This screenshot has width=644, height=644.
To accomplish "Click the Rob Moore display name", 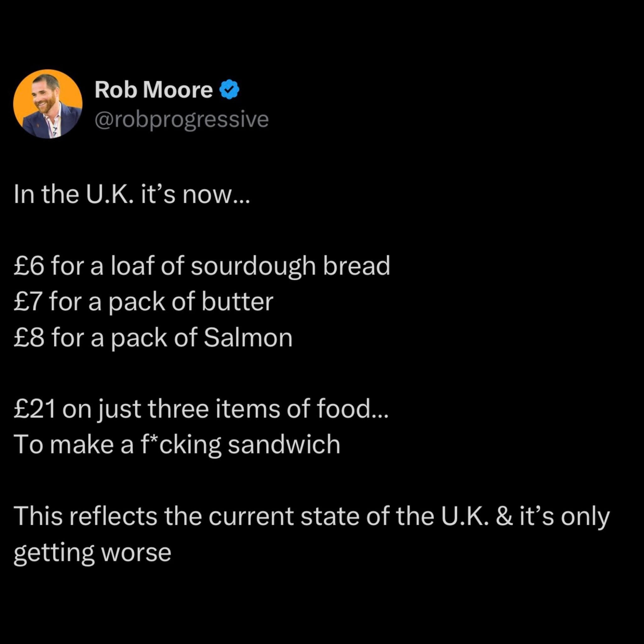I will click(154, 90).
